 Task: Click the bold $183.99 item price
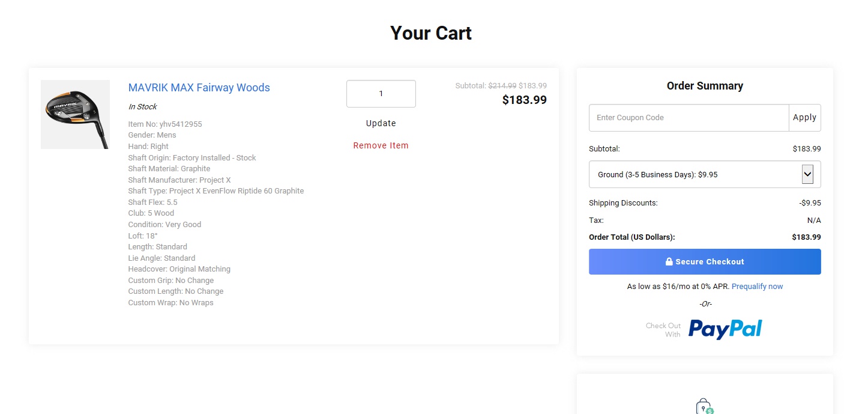[524, 100]
